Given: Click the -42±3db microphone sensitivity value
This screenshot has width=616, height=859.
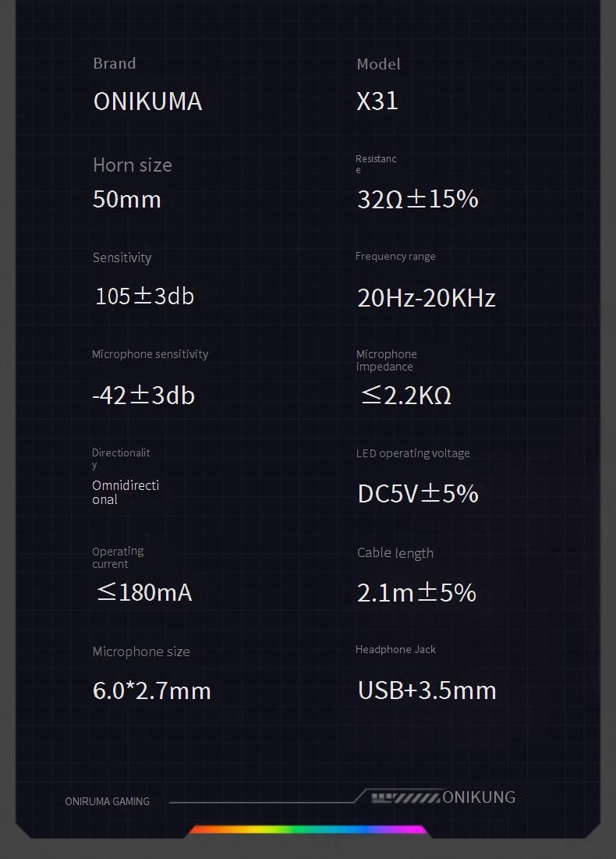Looking at the screenshot, I should [143, 396].
